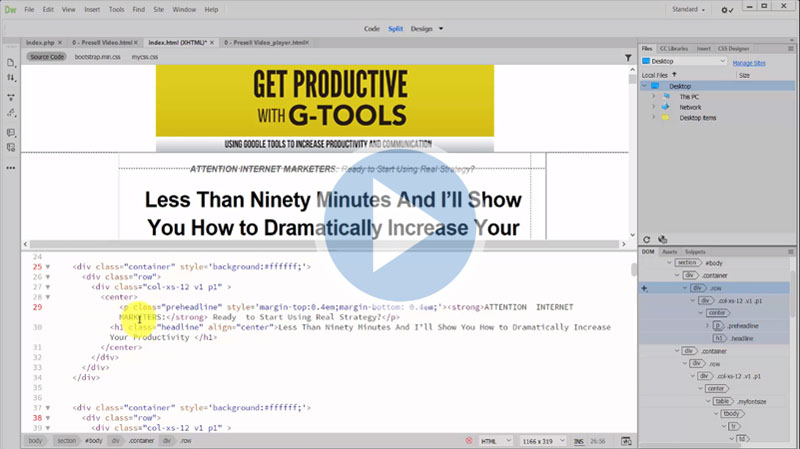Click the filter funnel icon above design view
The width and height of the screenshot is (800, 449).
(x=627, y=57)
